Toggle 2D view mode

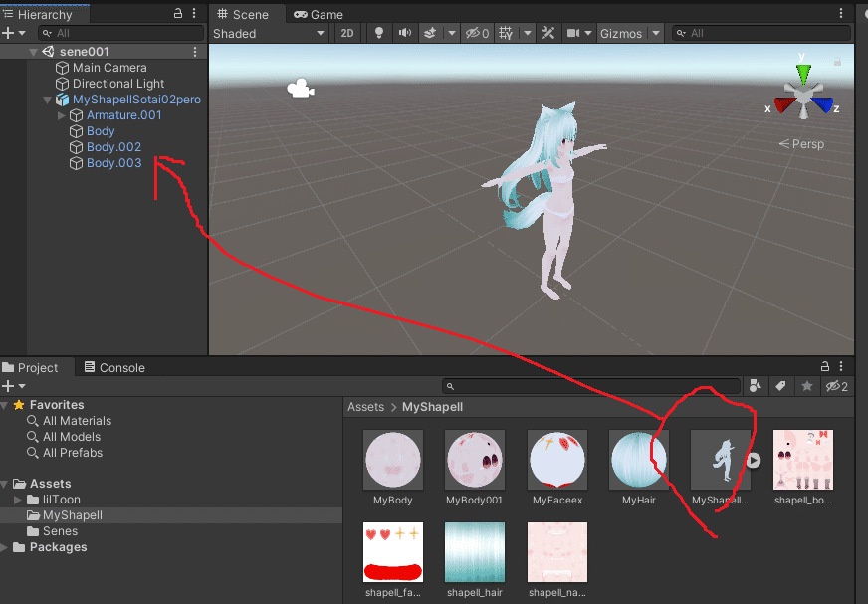coord(347,33)
